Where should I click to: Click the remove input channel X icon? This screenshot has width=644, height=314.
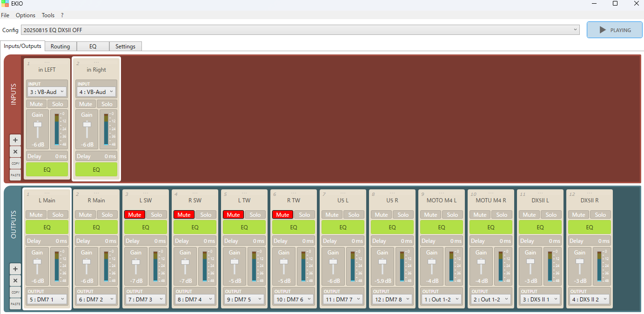[15, 152]
